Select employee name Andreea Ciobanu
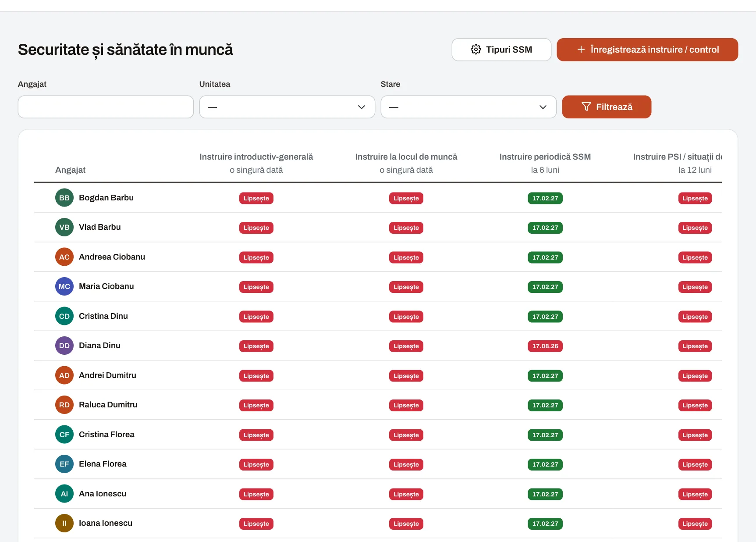The image size is (756, 542). click(x=112, y=257)
